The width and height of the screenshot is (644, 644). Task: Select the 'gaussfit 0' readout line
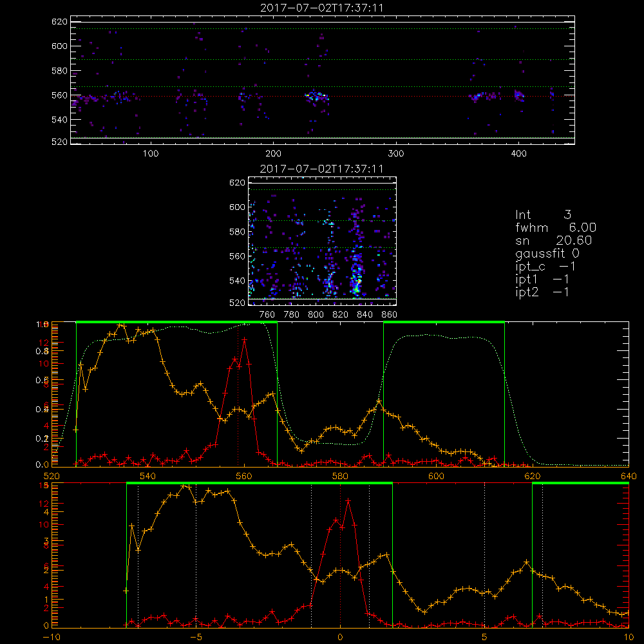click(x=547, y=253)
